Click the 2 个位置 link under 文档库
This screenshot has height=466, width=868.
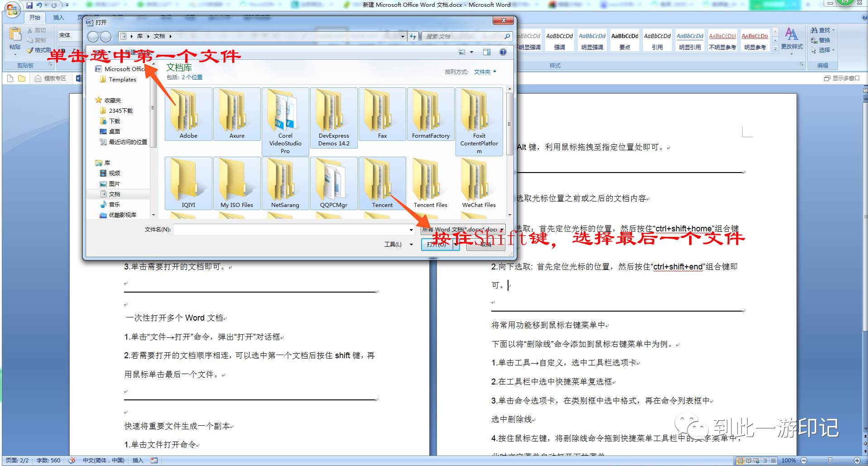192,77
